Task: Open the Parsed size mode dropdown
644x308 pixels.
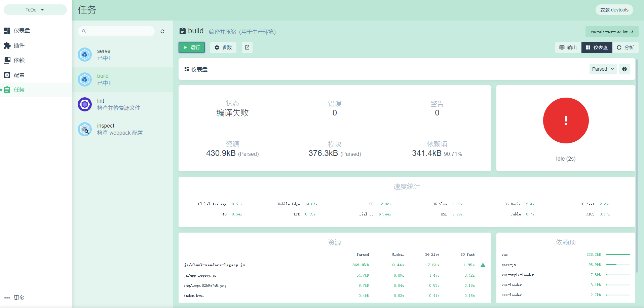Action: 603,69
